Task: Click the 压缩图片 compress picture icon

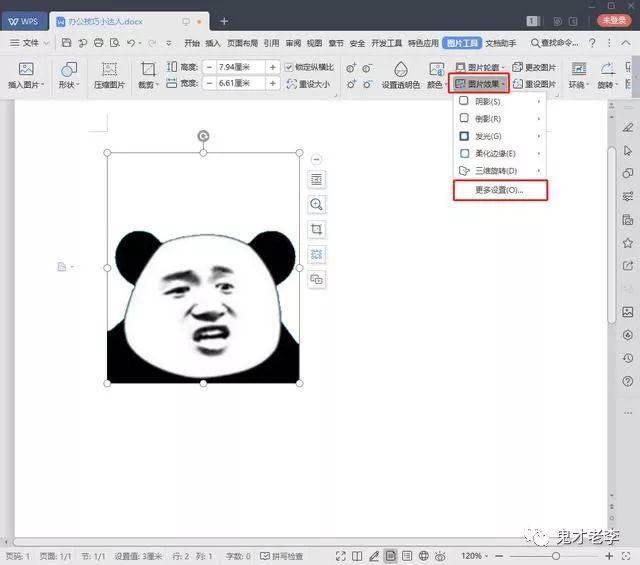Action: (110, 74)
